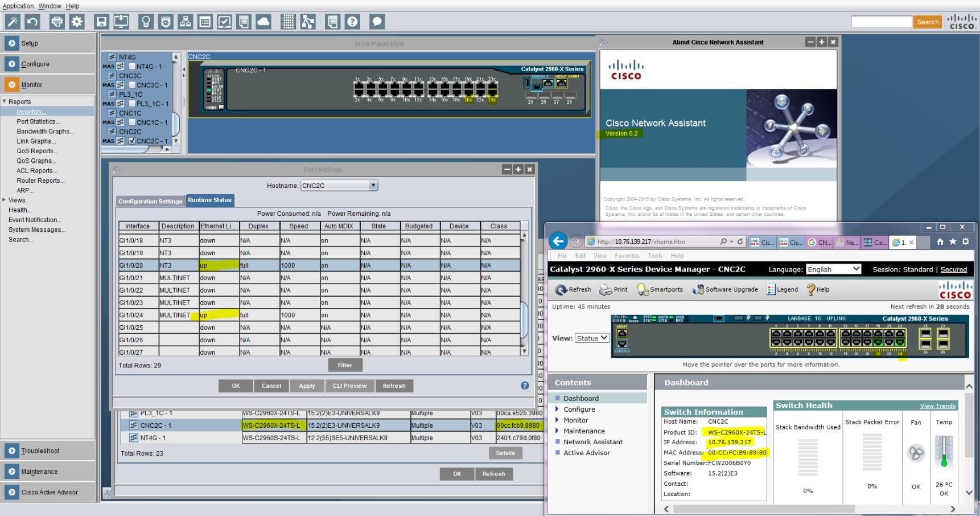This screenshot has width=980, height=516.
Task: Click Filter button in Port Settings
Action: coord(345,365)
